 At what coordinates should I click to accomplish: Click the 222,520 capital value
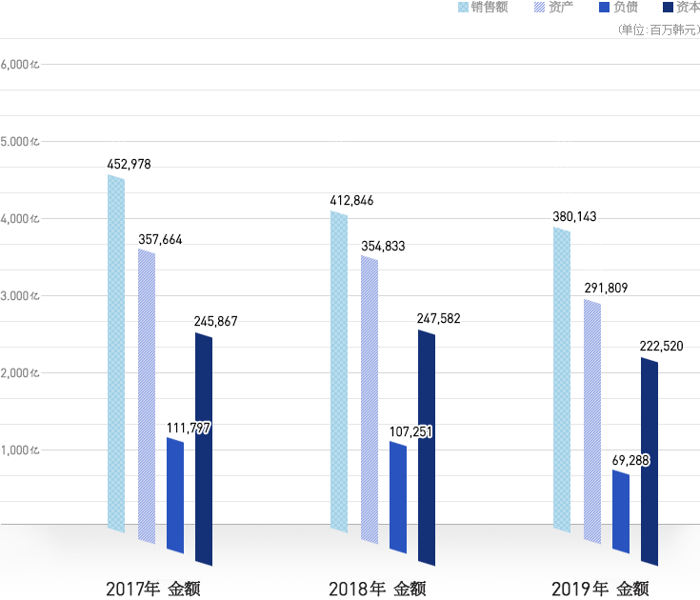[x=662, y=347]
